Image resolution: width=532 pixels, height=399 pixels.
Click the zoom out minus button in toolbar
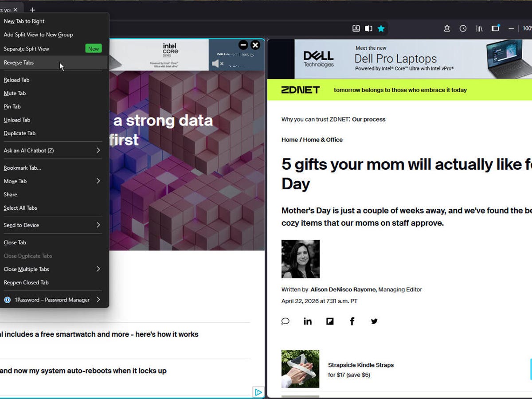point(511,28)
